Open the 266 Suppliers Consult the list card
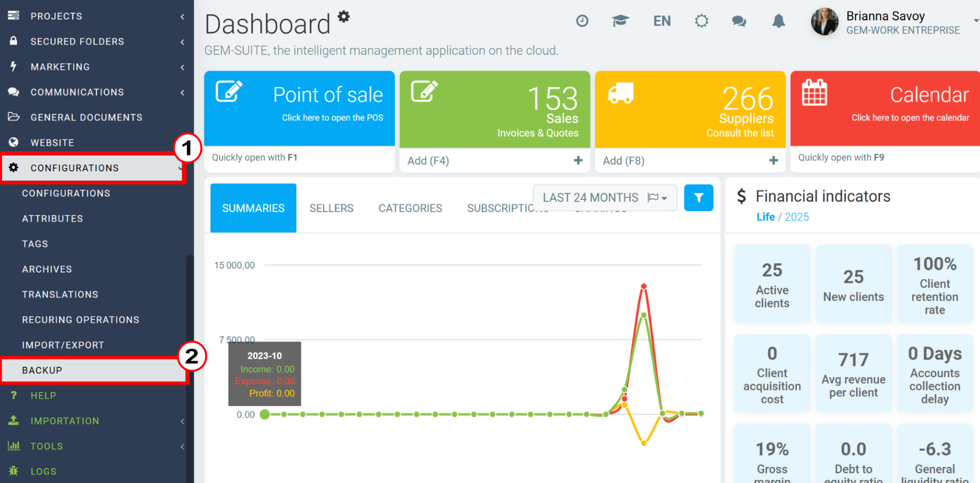980x483 pixels. (690, 109)
